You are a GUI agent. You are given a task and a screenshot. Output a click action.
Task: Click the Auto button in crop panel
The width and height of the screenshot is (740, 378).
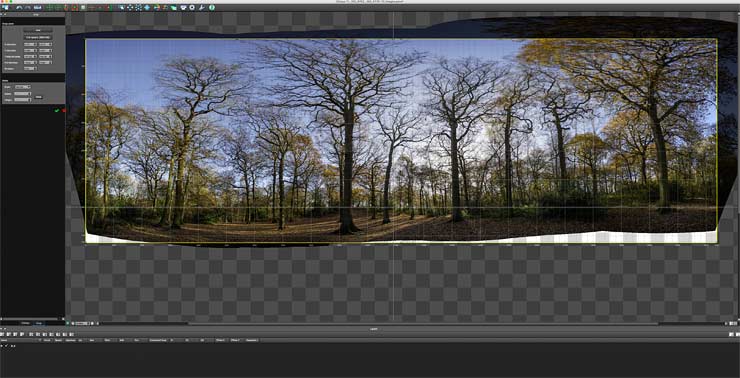click(x=38, y=30)
